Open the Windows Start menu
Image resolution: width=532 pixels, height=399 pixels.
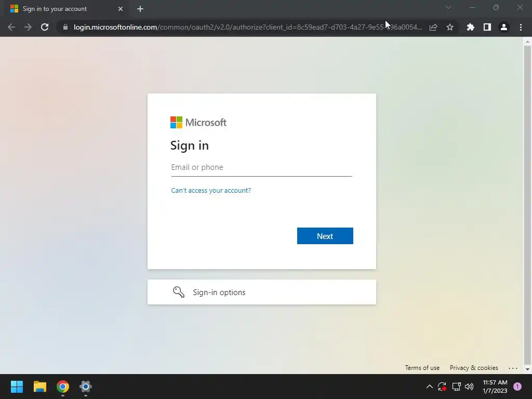point(17,387)
